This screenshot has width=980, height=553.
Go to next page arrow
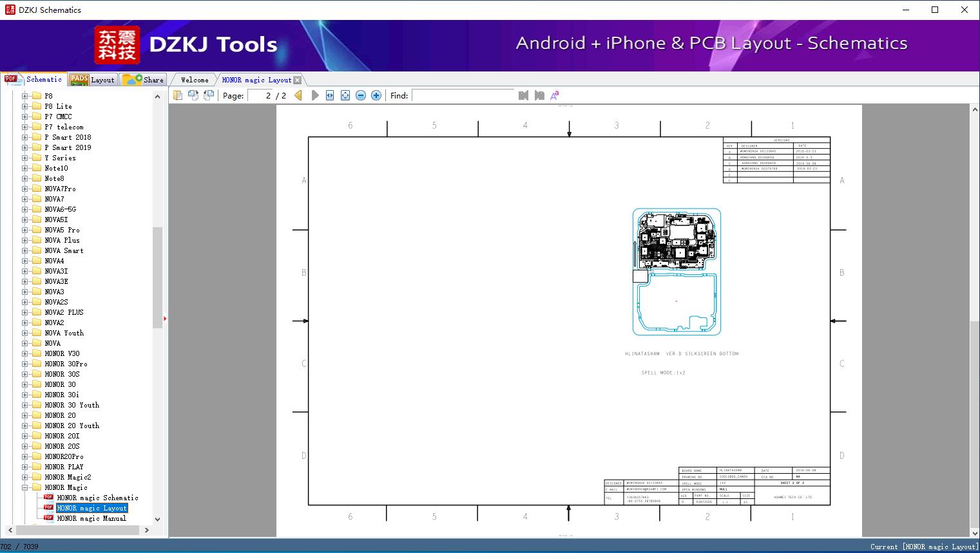[314, 95]
